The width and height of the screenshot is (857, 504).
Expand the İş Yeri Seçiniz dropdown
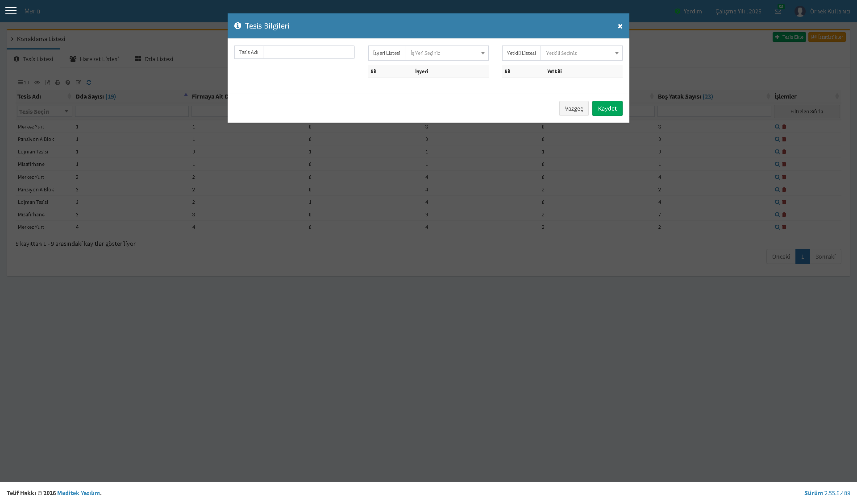[x=446, y=53]
